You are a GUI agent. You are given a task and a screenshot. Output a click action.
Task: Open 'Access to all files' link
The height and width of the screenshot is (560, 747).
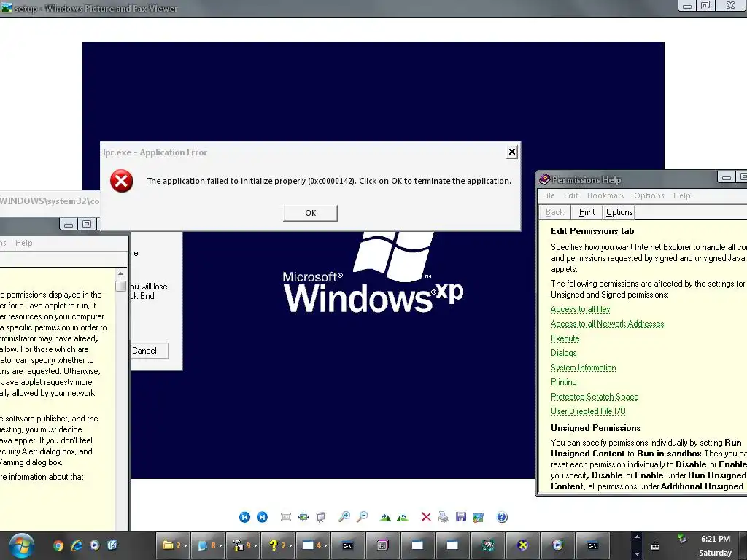tap(580, 309)
